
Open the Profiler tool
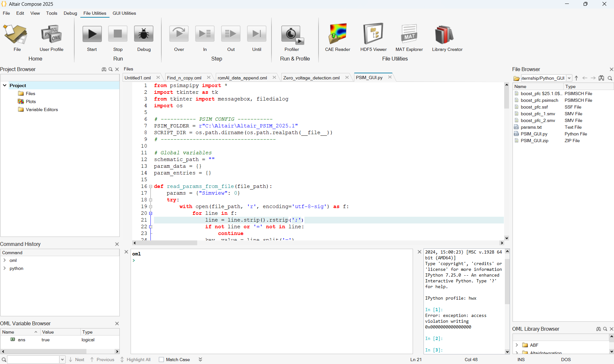click(292, 35)
